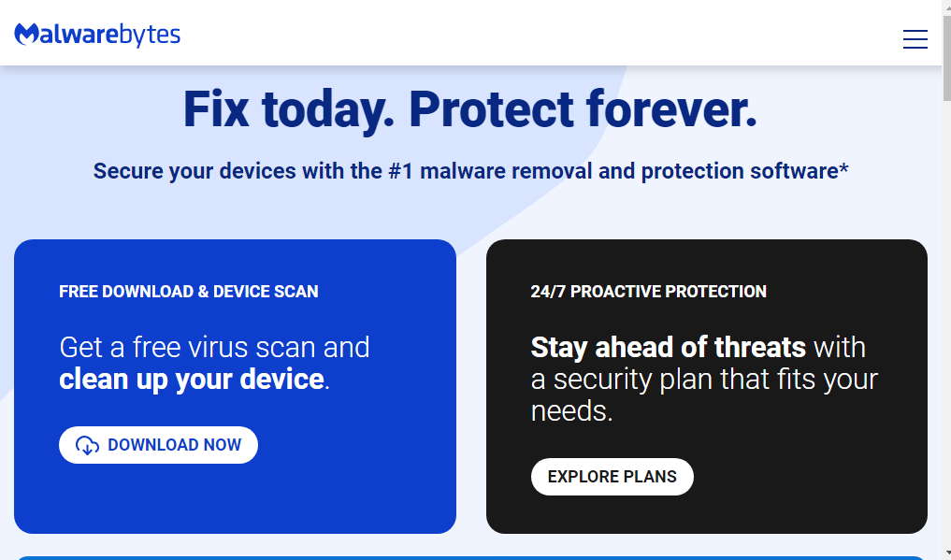Viewport: 951px width, 560px height.
Task: Click the "24/7 PROACTIVE PROTECTION" label
Action: tap(648, 292)
